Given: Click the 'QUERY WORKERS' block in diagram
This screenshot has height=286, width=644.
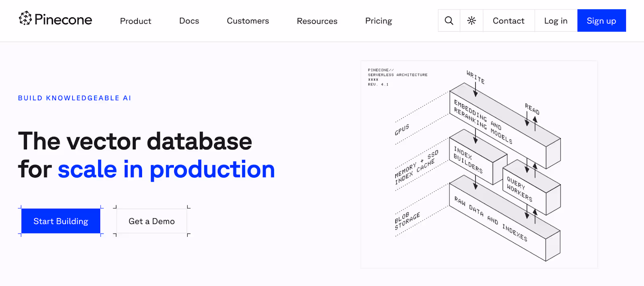Looking at the screenshot, I should tap(531, 187).
